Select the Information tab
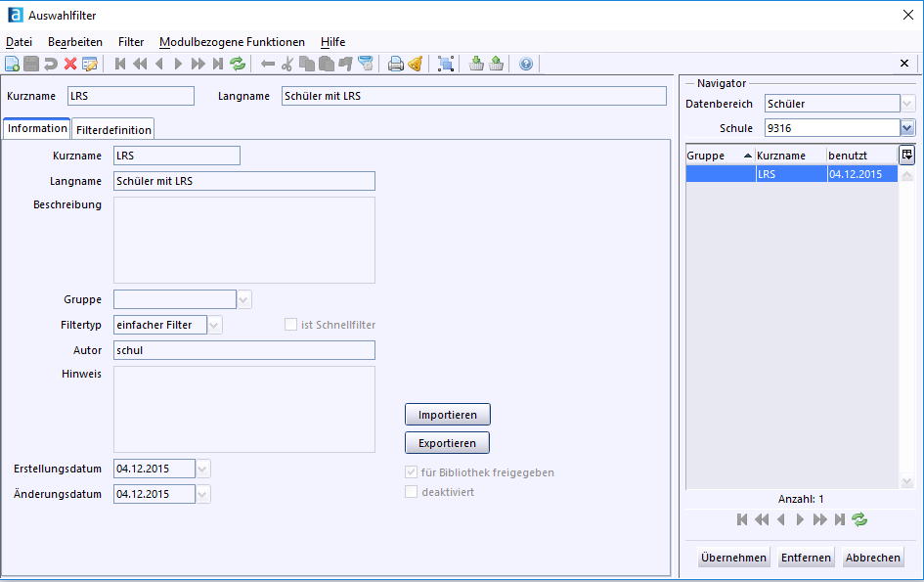924x582 pixels. (37, 128)
